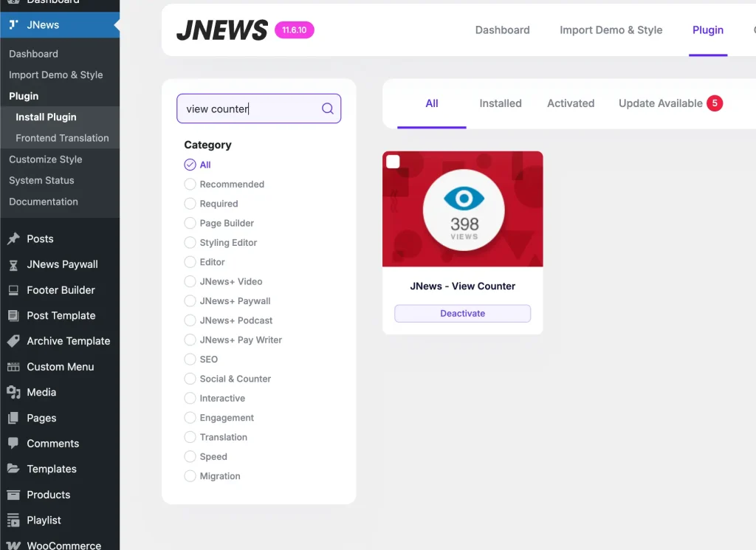Go to Import Demo & Style top tab
The image size is (756, 550).
(611, 30)
